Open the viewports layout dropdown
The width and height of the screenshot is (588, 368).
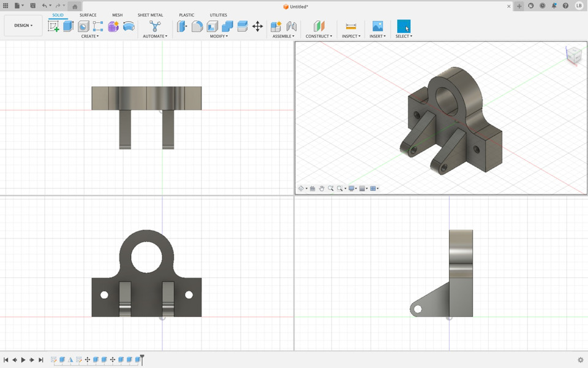(373, 188)
